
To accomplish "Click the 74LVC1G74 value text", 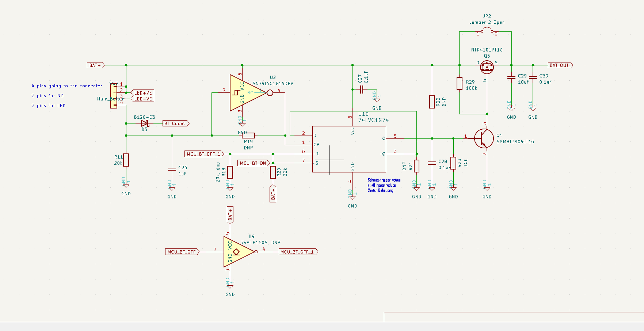I will click(373, 120).
